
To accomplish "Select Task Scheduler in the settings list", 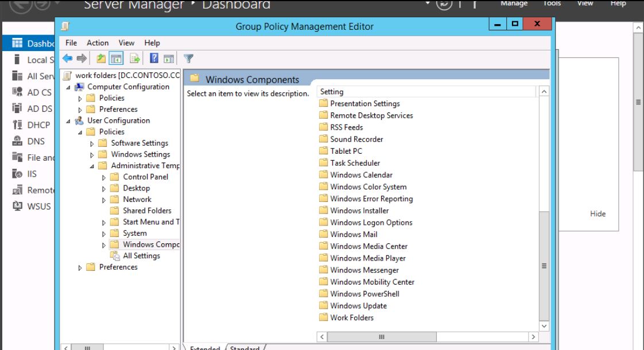I will (350, 163).
